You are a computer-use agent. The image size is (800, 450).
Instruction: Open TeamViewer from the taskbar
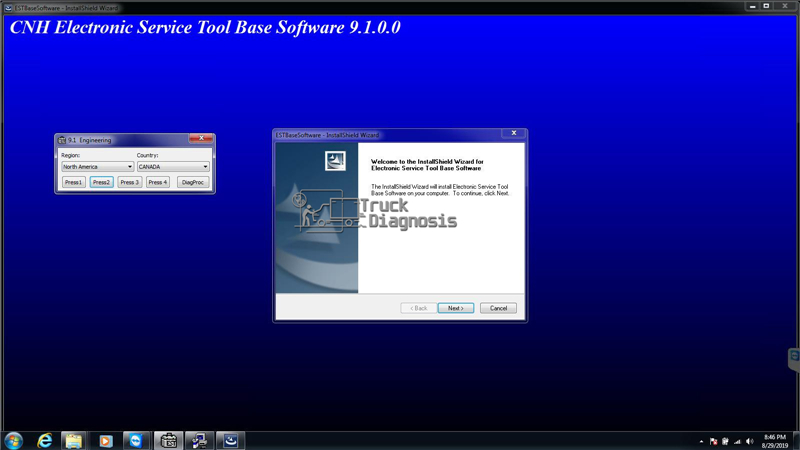[x=135, y=440]
